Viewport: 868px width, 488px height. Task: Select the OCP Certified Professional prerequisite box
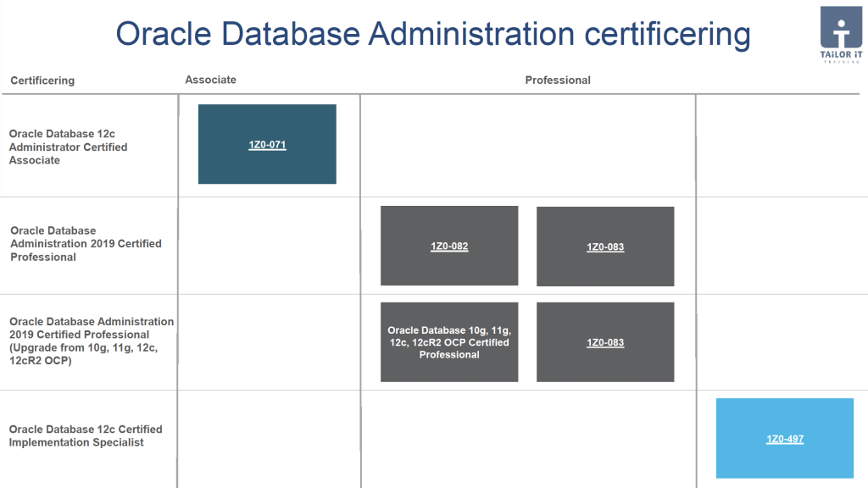coord(449,342)
